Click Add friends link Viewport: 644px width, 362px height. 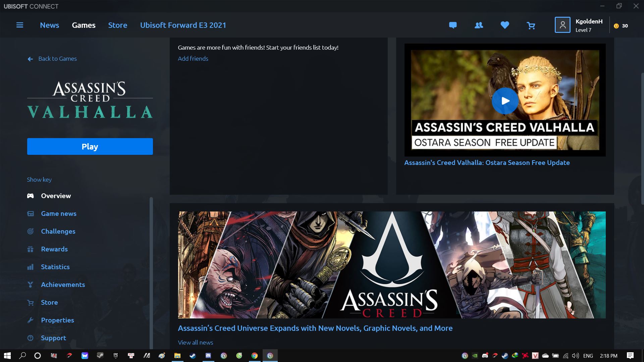tap(193, 58)
